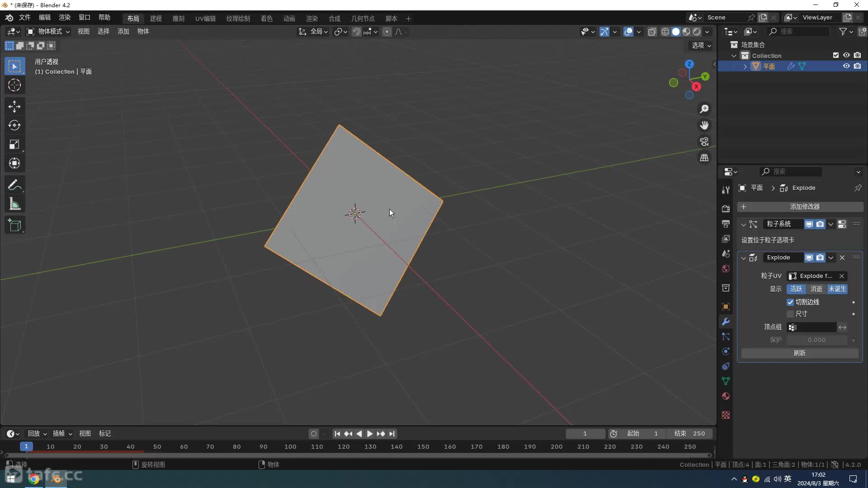868x488 pixels.
Task: Activate the Scale tool
Action: coord(14,145)
